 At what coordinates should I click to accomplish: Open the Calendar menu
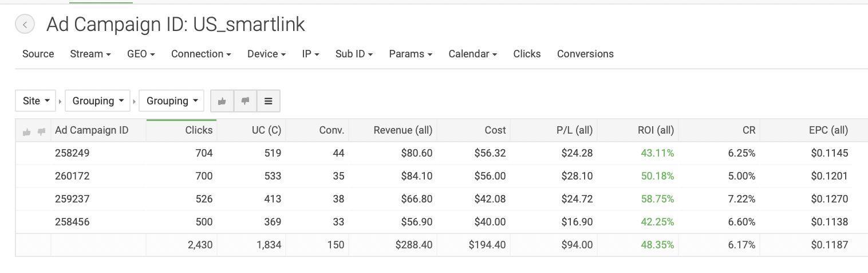472,54
